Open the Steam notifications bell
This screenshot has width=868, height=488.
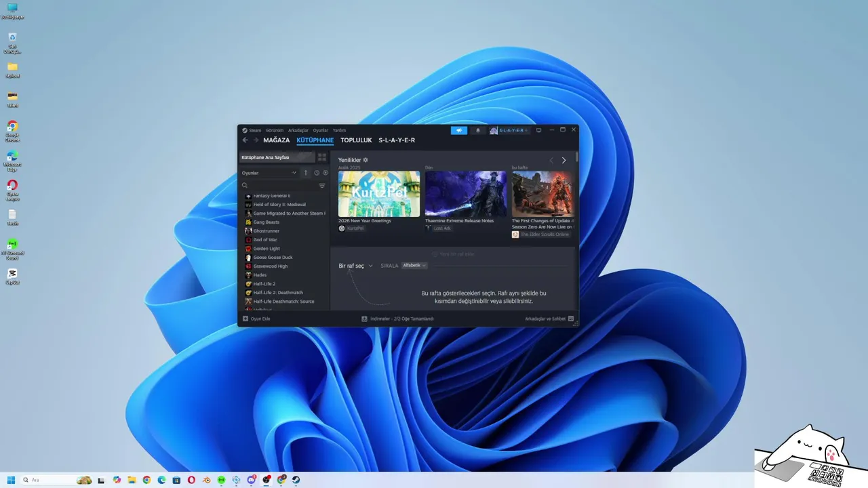pyautogui.click(x=477, y=130)
